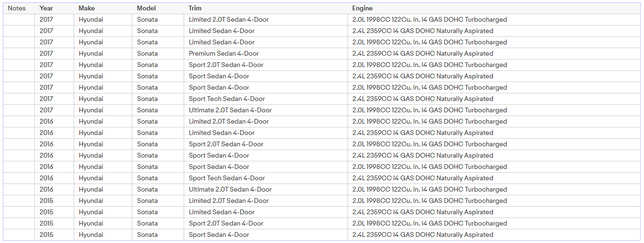Viewport: 644px width, 243px height.
Task: Select the 2016 Ultimate 2.0T Sedan 4-Door trim
Action: (x=230, y=189)
